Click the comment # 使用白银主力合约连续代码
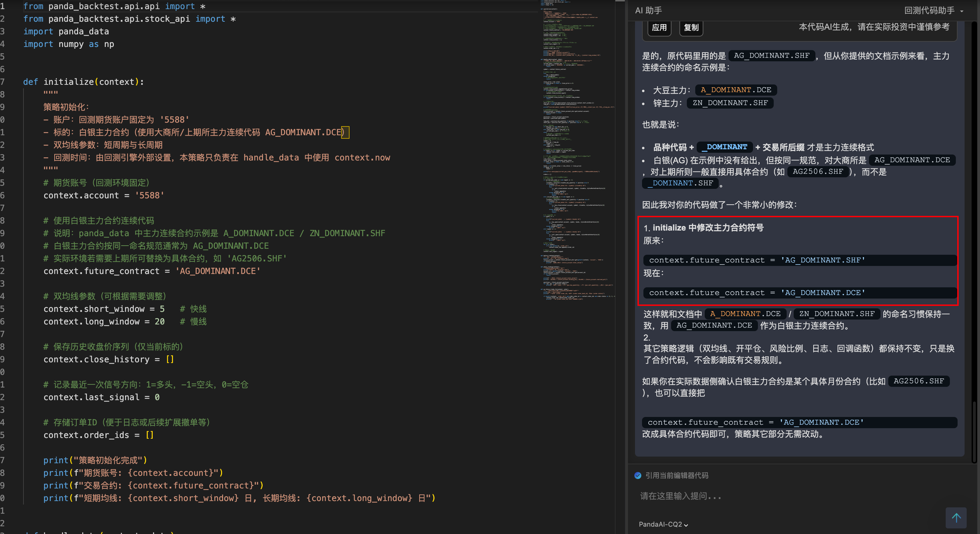The image size is (980, 534). point(99,220)
